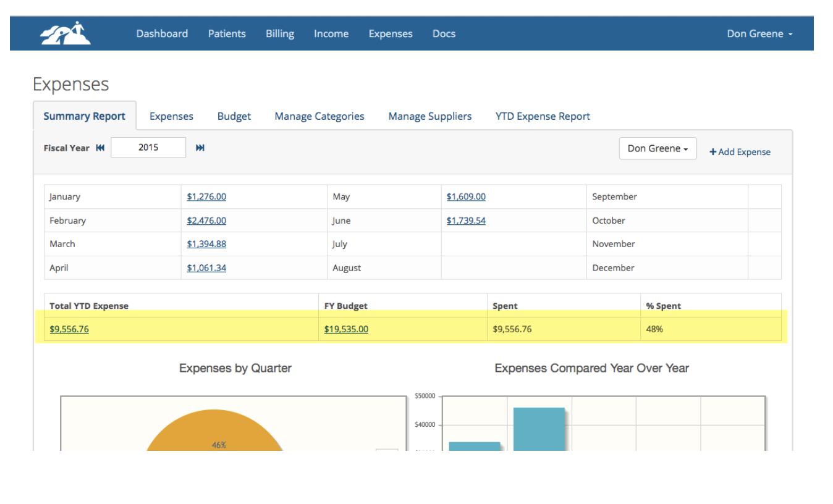Open the Dashboard menu item

[x=162, y=34]
